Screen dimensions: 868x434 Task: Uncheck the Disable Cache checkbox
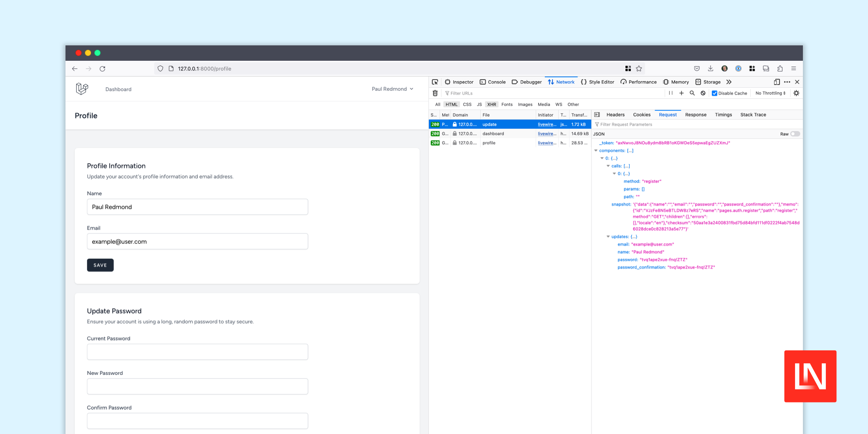point(715,94)
